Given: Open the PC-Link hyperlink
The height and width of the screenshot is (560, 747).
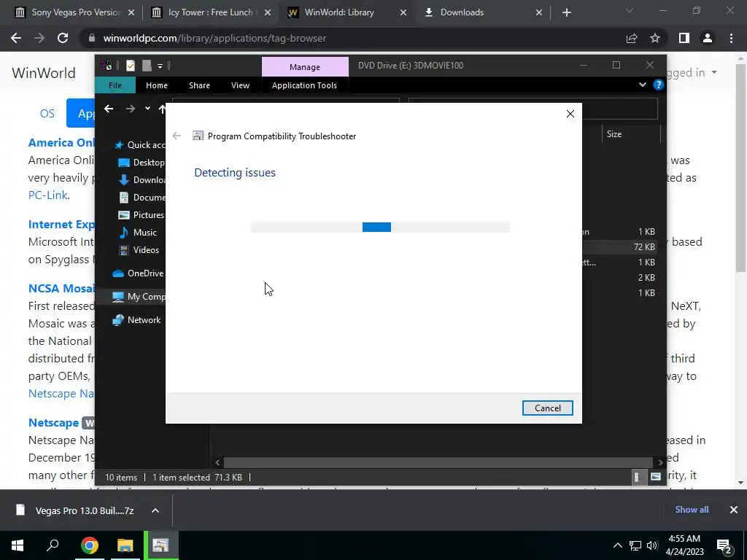Looking at the screenshot, I should point(47,195).
